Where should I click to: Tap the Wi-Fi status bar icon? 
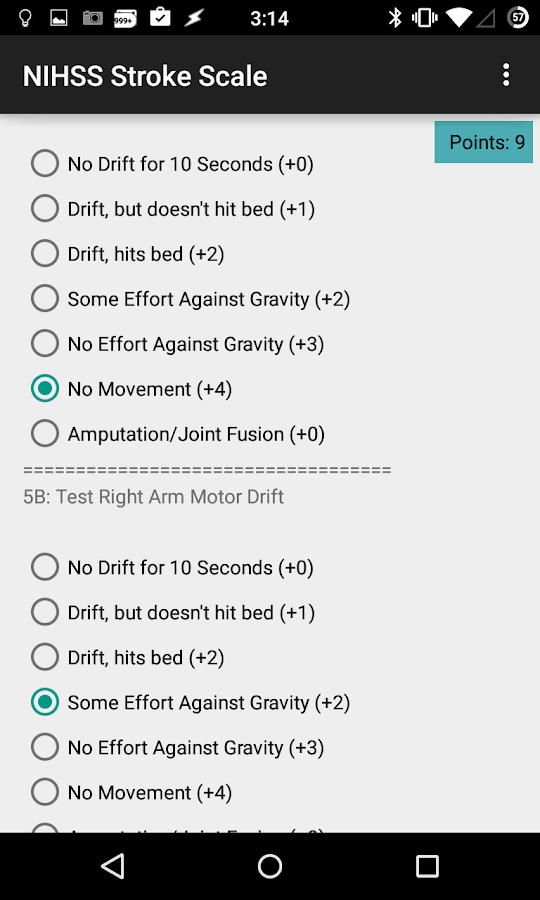tap(459, 18)
